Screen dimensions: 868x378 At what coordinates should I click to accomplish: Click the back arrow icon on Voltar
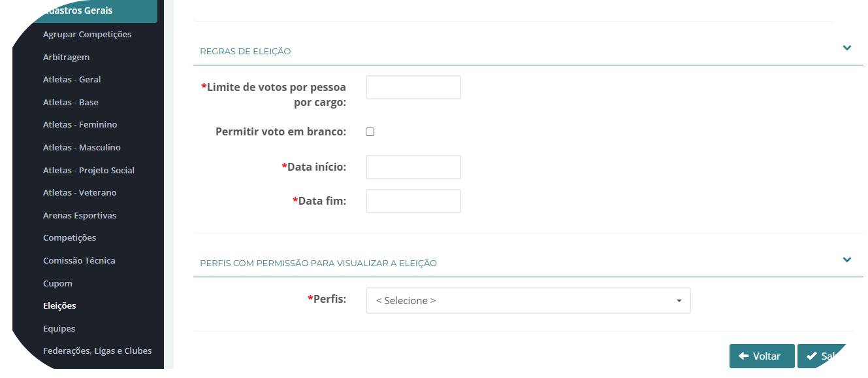(x=743, y=356)
